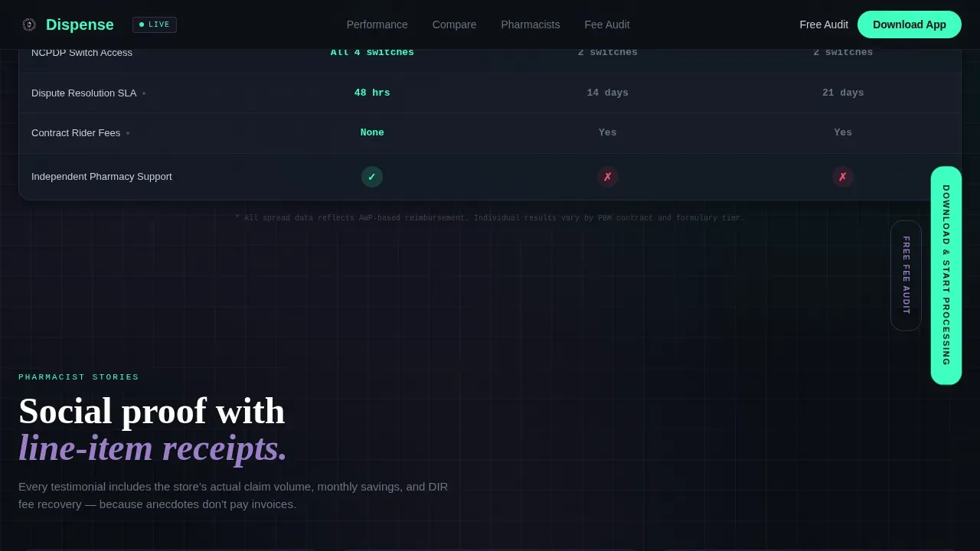
Task: Click the Dispense logo icon
Action: [x=29, y=24]
